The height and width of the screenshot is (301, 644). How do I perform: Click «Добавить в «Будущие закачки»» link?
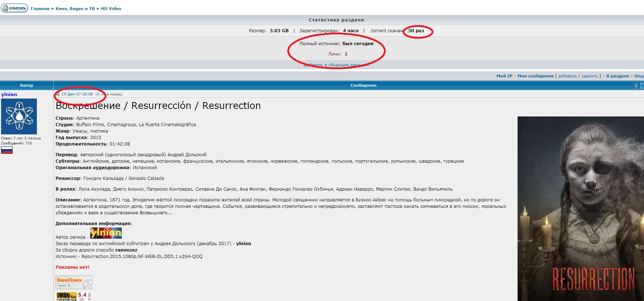click(336, 65)
